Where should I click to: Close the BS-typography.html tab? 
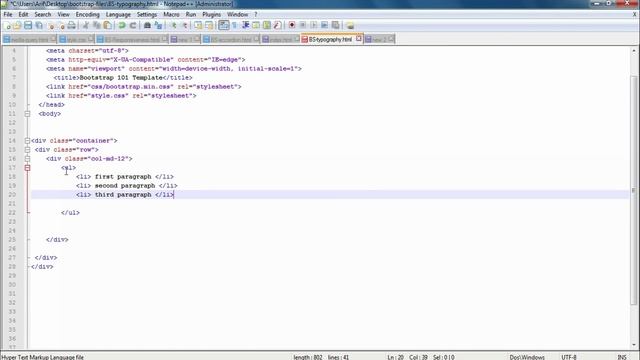click(359, 39)
